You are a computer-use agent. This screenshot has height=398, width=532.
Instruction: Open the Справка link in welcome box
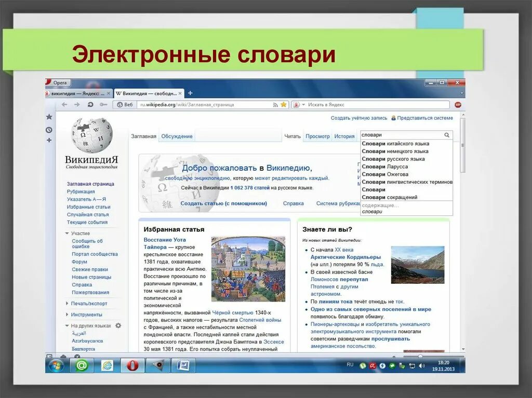pyautogui.click(x=293, y=203)
